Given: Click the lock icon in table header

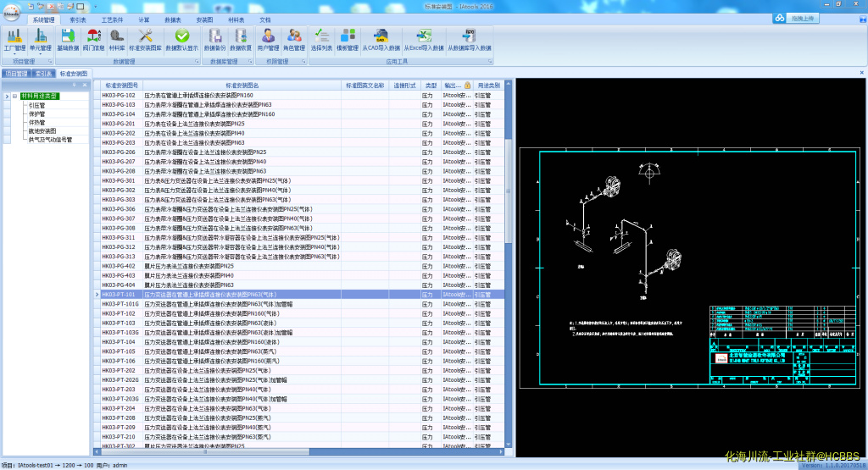Looking at the screenshot, I should pos(467,86).
